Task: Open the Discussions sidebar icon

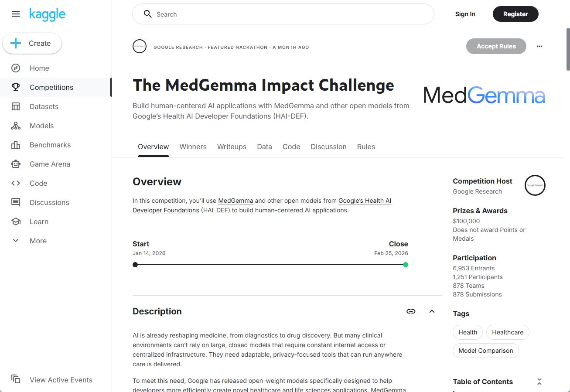Action: pyautogui.click(x=16, y=202)
